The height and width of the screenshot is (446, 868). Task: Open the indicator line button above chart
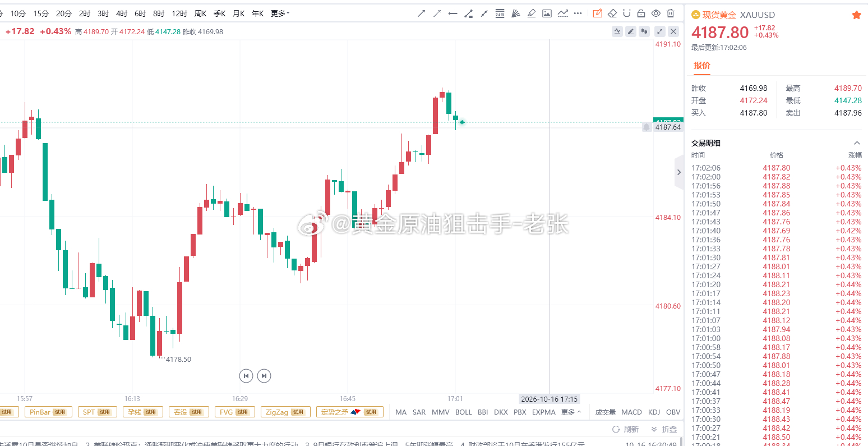pos(617,31)
